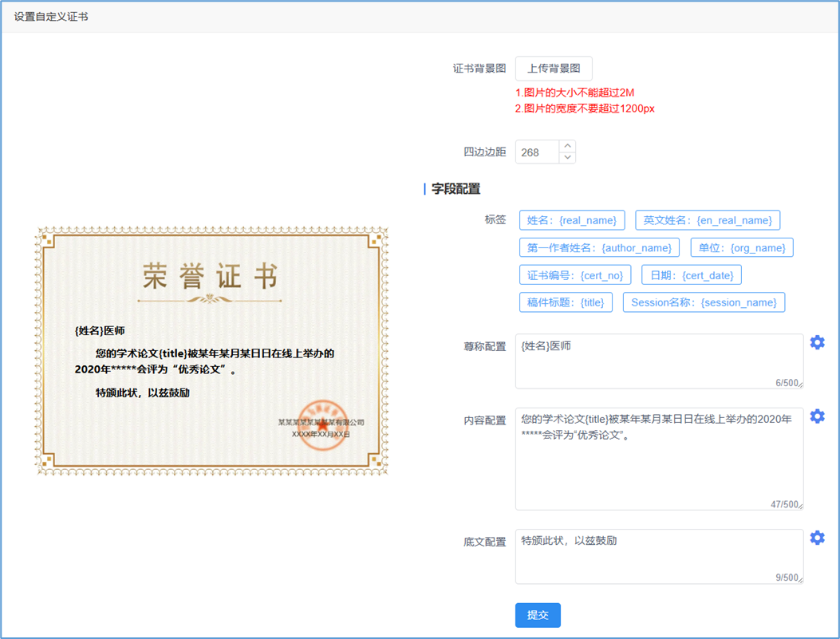Image resolution: width=840 pixels, height=639 pixels.
Task: Insert the 证书编号 {cert_no} tag
Action: click(575, 275)
